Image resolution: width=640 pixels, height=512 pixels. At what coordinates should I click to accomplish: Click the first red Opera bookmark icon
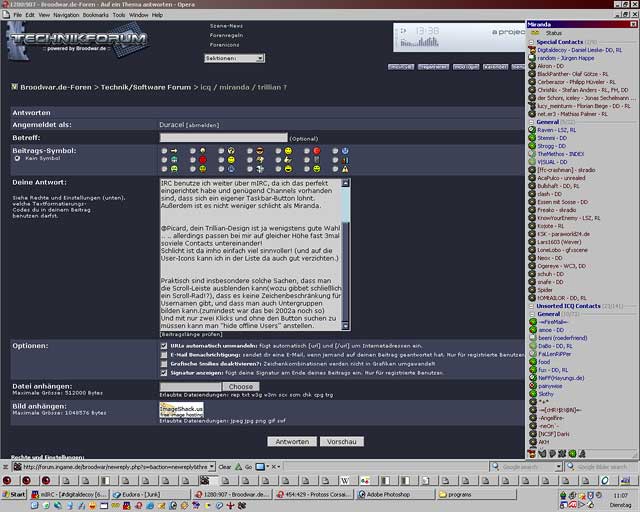7,481
